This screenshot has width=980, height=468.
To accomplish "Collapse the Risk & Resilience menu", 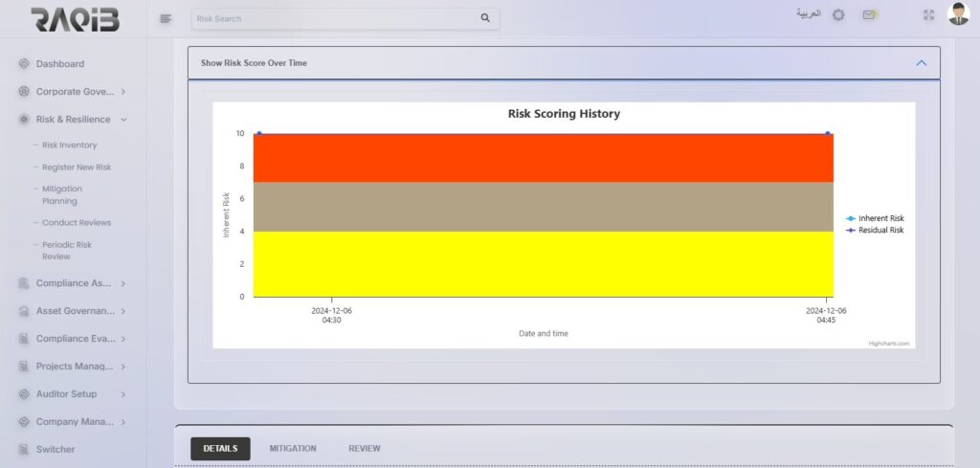I will click(x=123, y=120).
